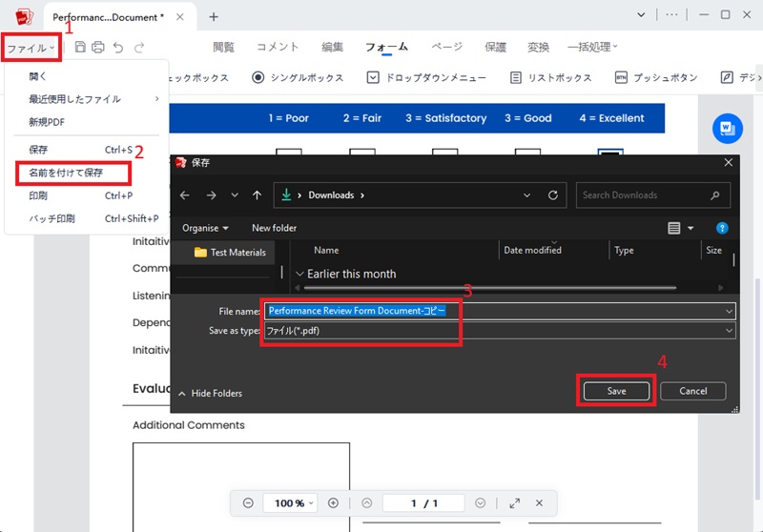Collapse the Earlier this month group

299,274
